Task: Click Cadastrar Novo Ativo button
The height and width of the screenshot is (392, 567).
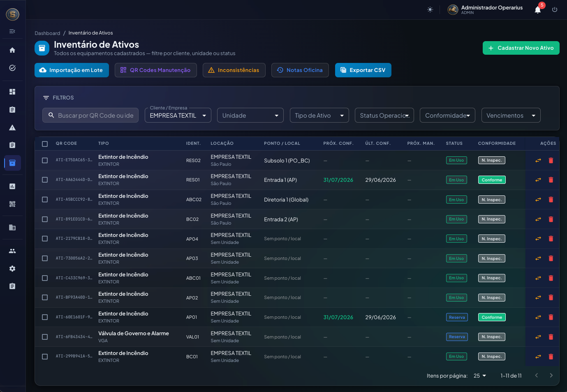Action: coord(521,48)
